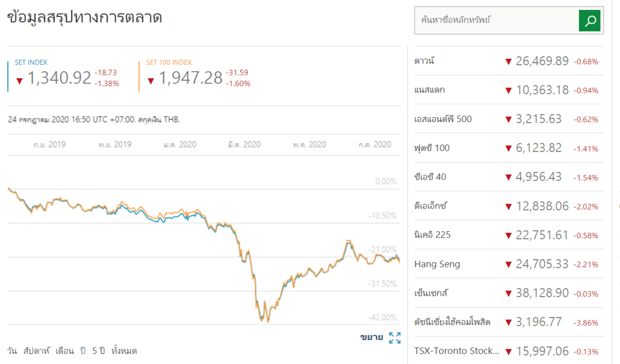Open the ดัชนีเซี่ยงไฮ้คอมโพสิต index row
The width and height of the screenshot is (620, 364).
point(452,322)
